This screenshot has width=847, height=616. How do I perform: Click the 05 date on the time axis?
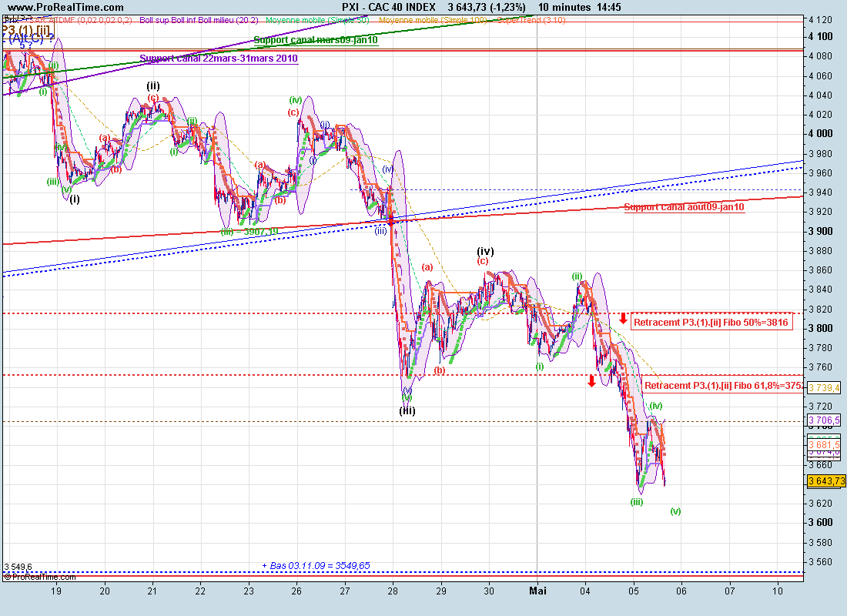pyautogui.click(x=633, y=591)
